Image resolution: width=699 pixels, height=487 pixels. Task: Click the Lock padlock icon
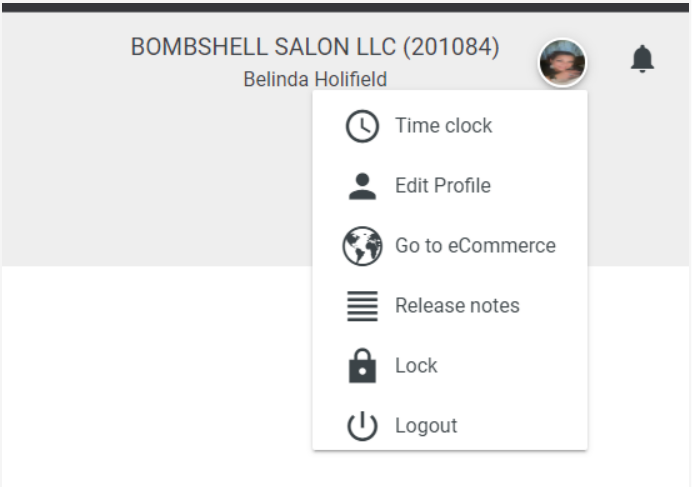pos(362,366)
